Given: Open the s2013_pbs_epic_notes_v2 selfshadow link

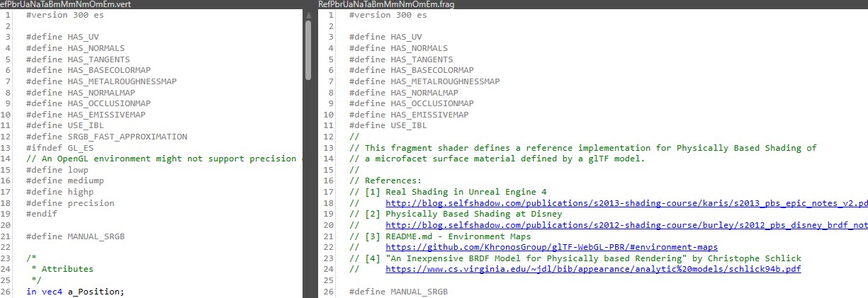Looking at the screenshot, I should [x=626, y=203].
